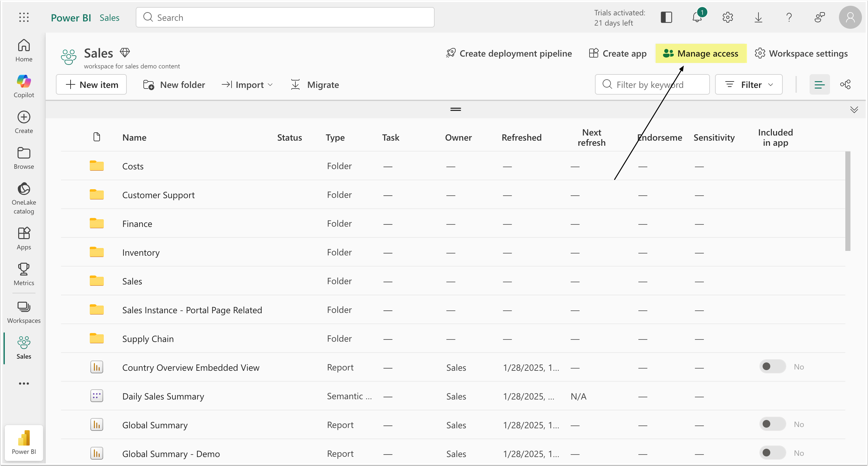The width and height of the screenshot is (868, 466).
Task: Click the Filter by keyword field
Action: tap(657, 85)
